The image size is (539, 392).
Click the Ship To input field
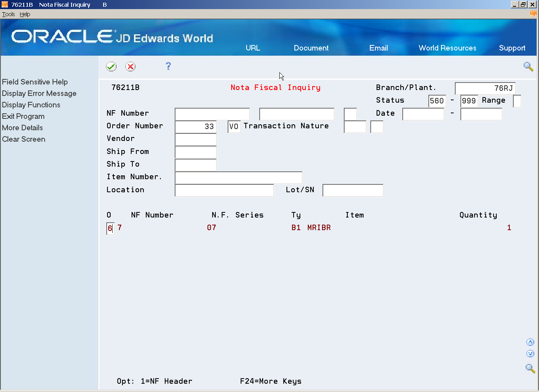click(x=196, y=165)
